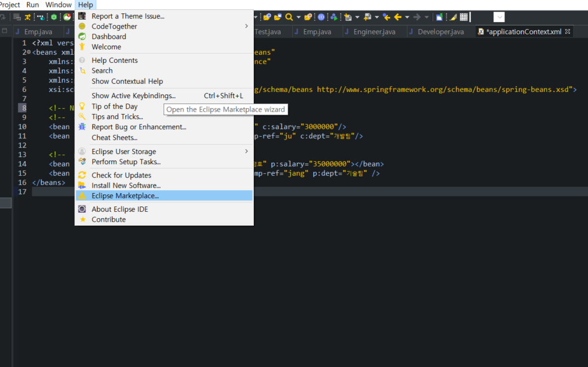Click the Eclipse User Storage icon
This screenshot has height=367, width=588.
82,151
